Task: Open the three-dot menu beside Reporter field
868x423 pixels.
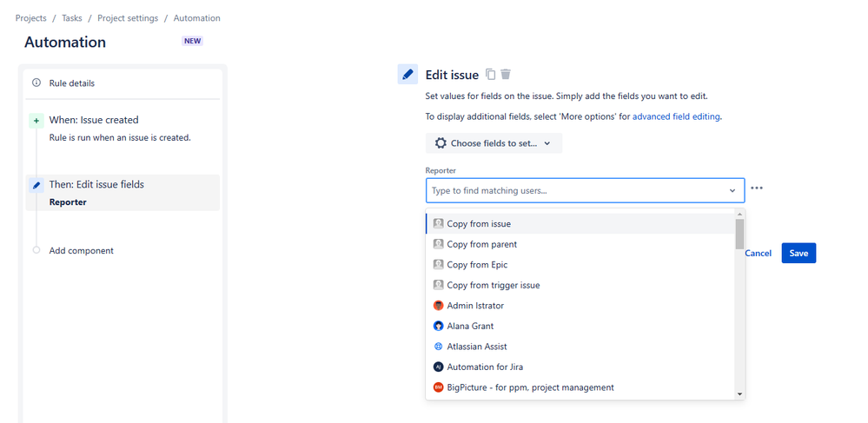Action: [x=757, y=188]
